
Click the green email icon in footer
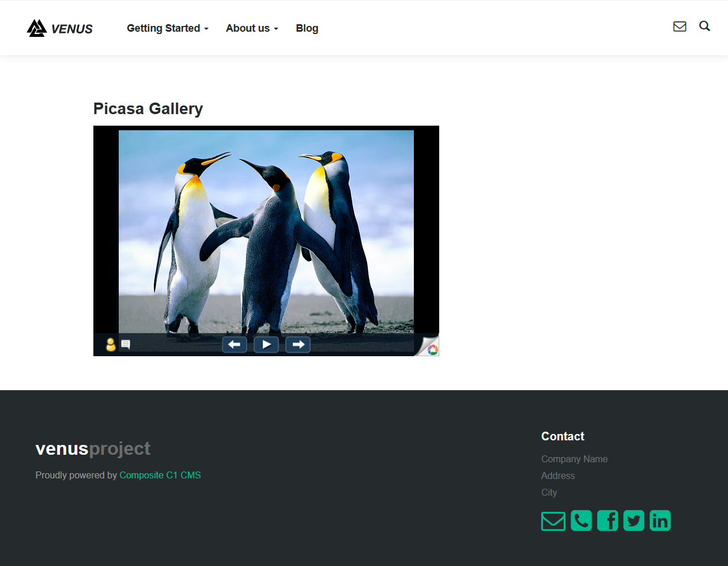pos(553,521)
